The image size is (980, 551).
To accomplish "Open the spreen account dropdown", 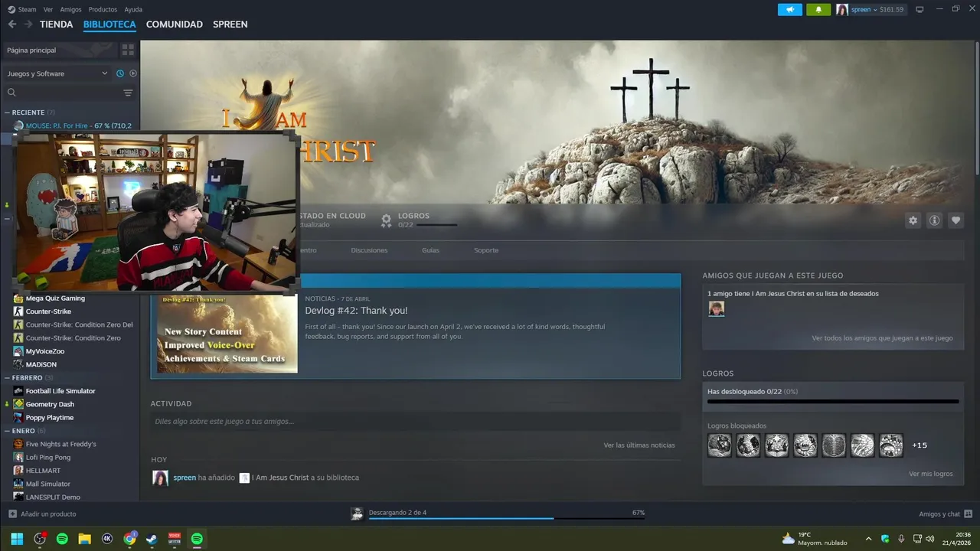I will pyautogui.click(x=871, y=9).
